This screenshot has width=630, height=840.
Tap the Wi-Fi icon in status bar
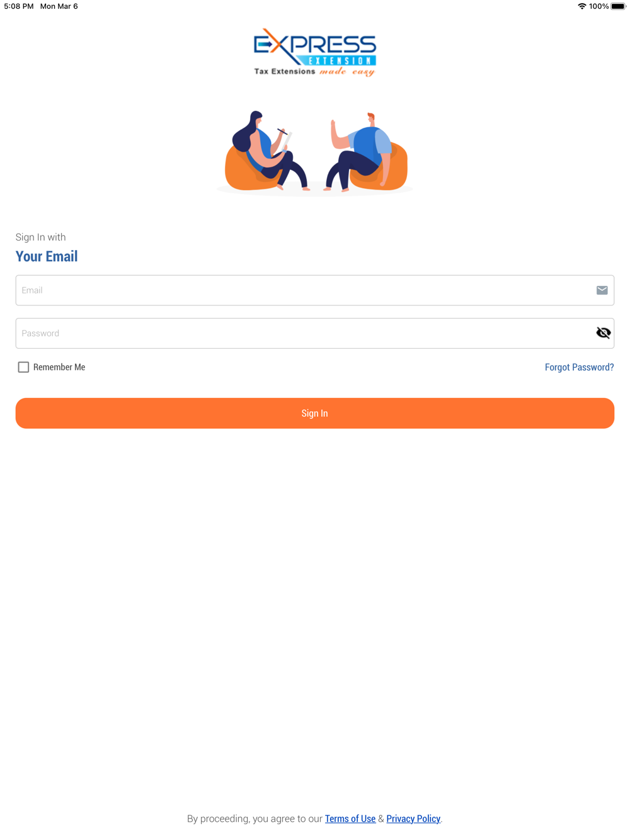click(x=581, y=6)
